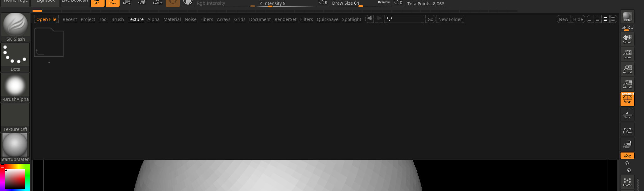Click the parent folder icon in LightBox
The height and width of the screenshot is (191, 644).
tap(49, 42)
